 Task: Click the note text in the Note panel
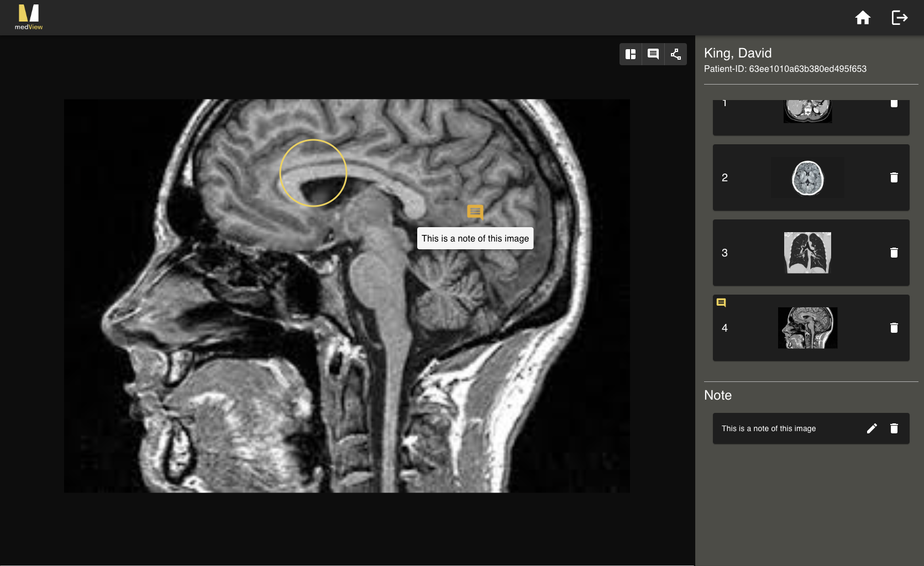coord(769,428)
